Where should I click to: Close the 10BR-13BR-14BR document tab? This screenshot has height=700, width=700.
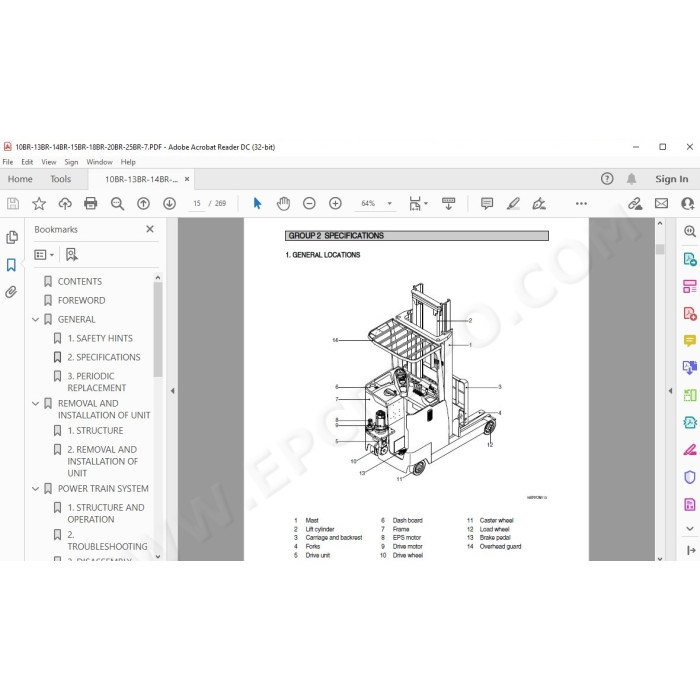coord(187,179)
